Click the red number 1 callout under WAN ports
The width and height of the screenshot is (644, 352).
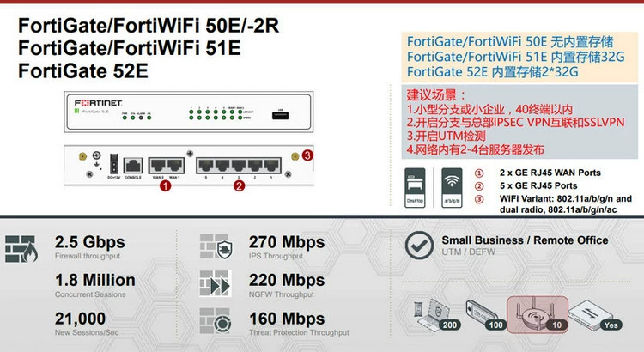(165, 183)
